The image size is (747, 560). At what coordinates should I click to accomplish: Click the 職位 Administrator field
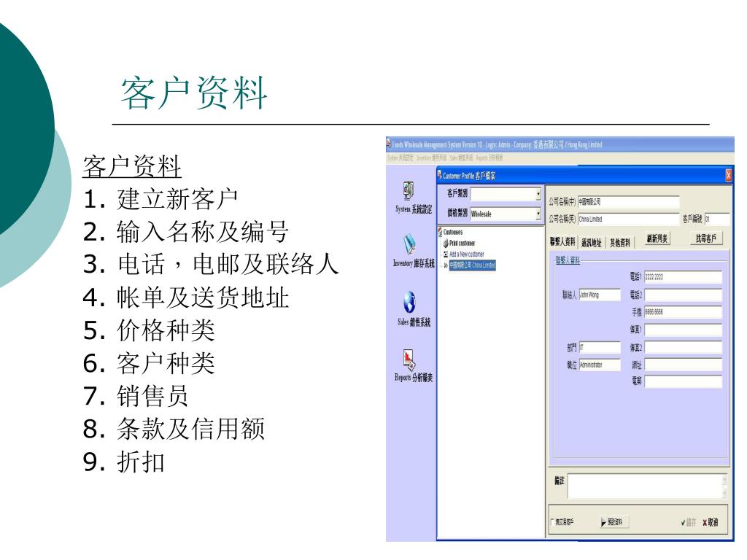point(600,365)
